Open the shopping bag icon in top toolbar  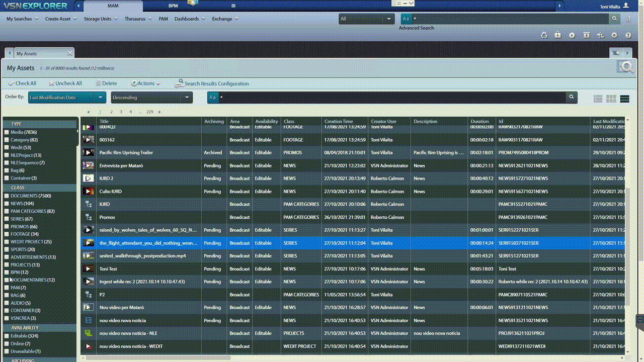coord(558,35)
